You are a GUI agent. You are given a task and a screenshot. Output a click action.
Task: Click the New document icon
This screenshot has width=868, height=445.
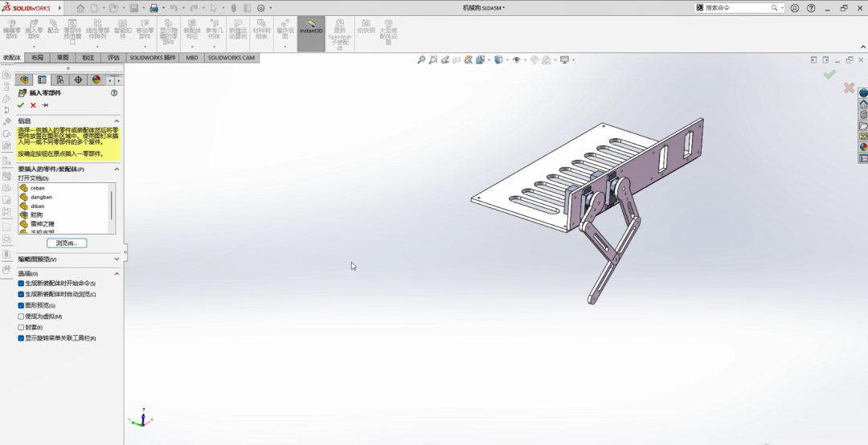coord(94,8)
